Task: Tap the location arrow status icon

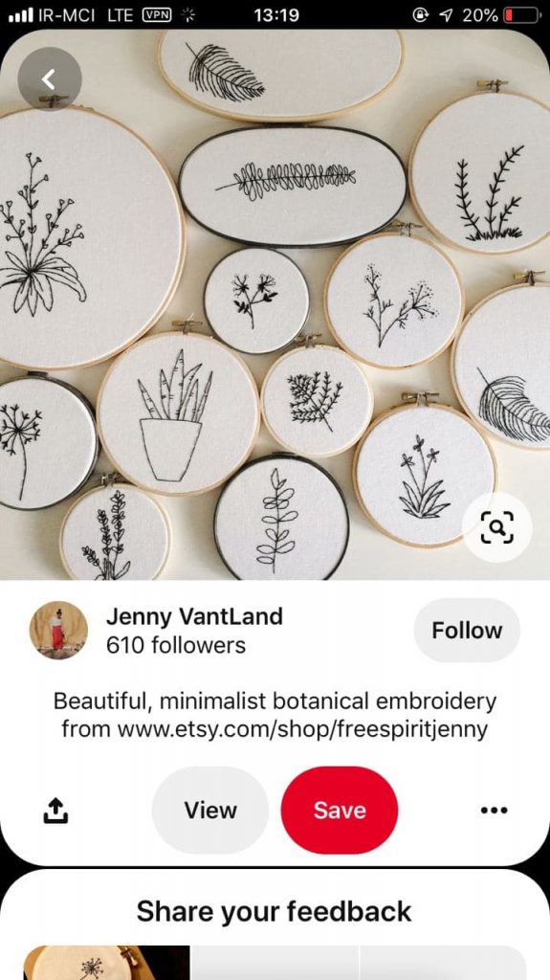Action: [446, 15]
